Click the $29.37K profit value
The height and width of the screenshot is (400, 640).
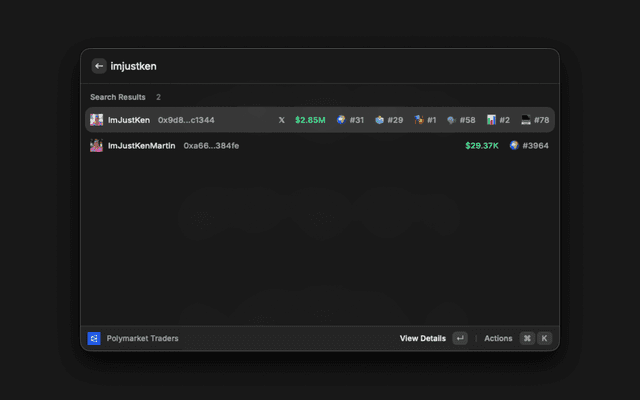(482, 145)
